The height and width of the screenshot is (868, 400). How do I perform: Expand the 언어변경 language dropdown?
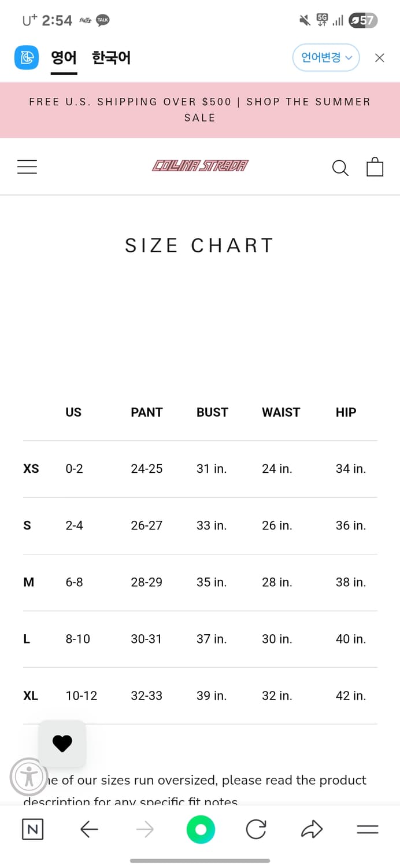pyautogui.click(x=326, y=58)
